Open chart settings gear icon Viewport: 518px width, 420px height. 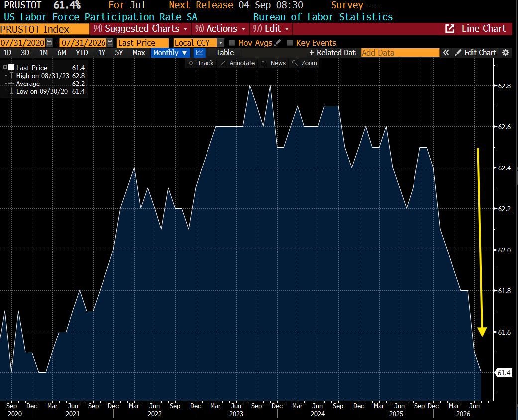click(x=506, y=53)
